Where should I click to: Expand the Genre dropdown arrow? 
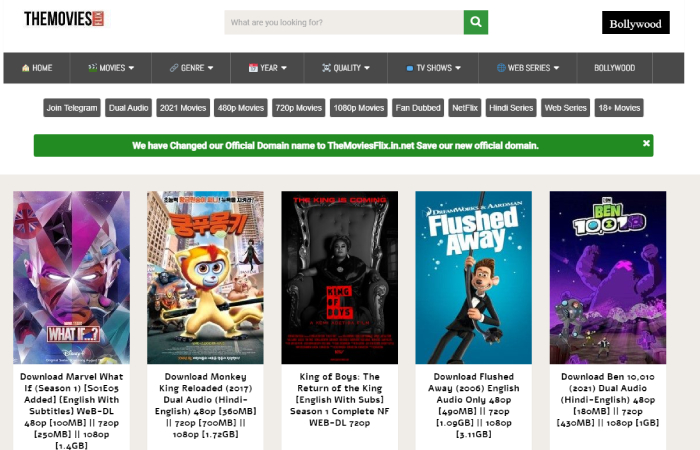point(210,68)
